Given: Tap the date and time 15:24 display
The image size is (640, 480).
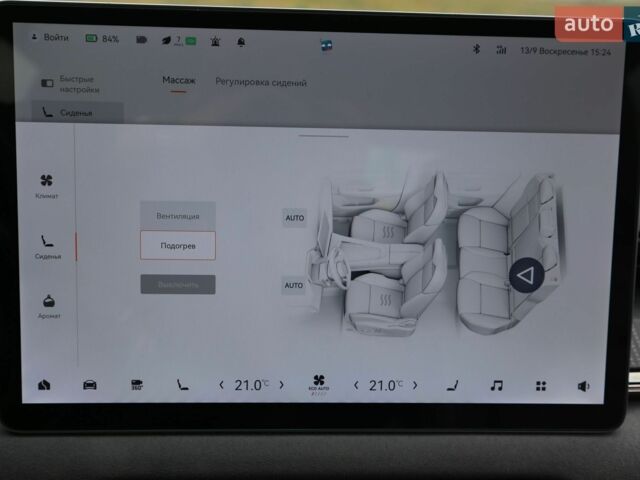Looking at the screenshot, I should [x=565, y=51].
